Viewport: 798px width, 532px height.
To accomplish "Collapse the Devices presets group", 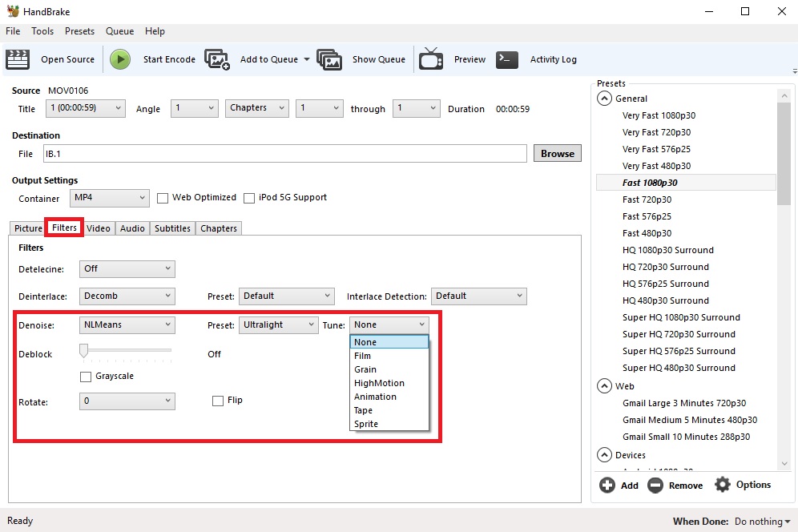I will [604, 454].
